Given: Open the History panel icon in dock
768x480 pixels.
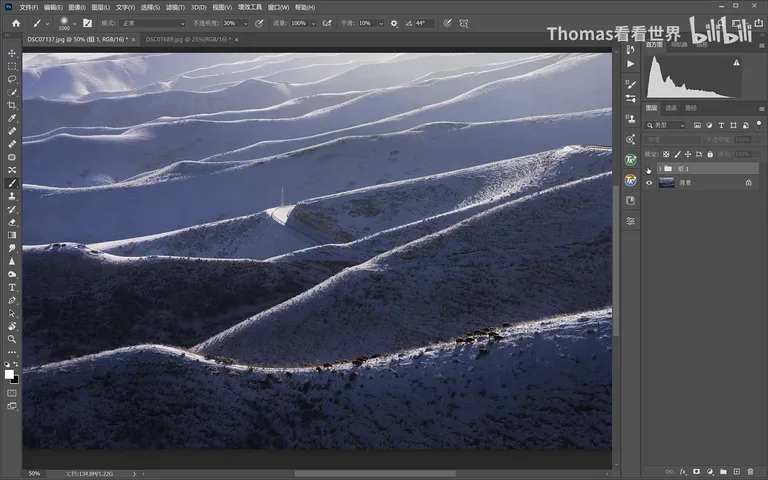Looking at the screenshot, I should [x=631, y=49].
